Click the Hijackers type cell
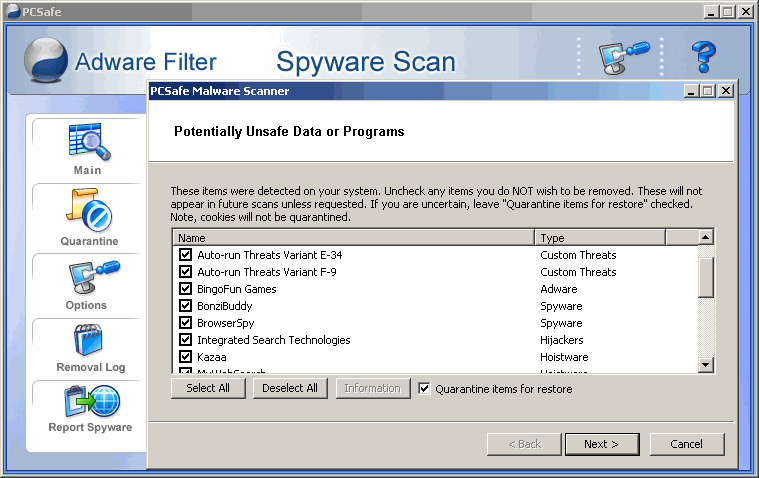The image size is (759, 478). (562, 340)
